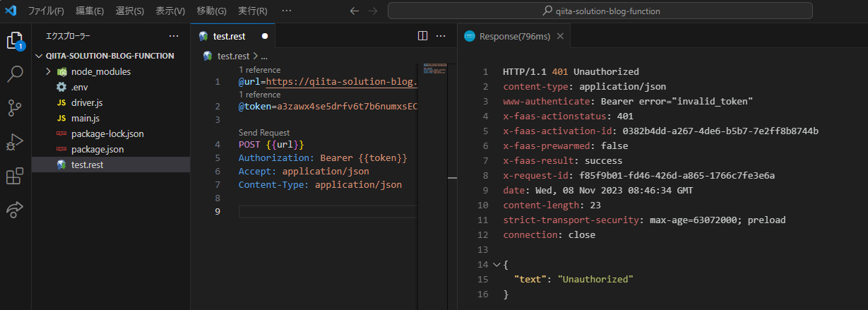
Task: Click '"text": "Unauthorized"' JSON line
Action: click(573, 279)
